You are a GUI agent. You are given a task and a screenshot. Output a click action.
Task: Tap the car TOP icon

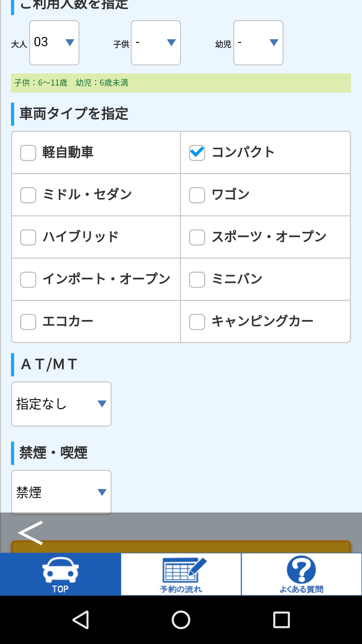click(60, 574)
